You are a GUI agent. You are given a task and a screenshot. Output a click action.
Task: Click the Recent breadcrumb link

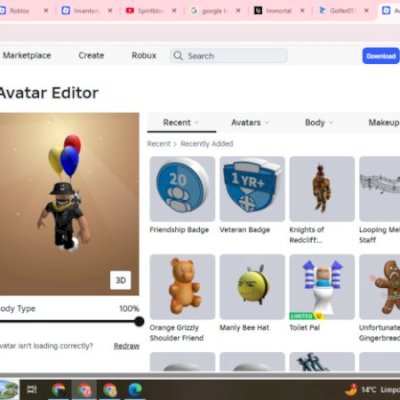[159, 144]
